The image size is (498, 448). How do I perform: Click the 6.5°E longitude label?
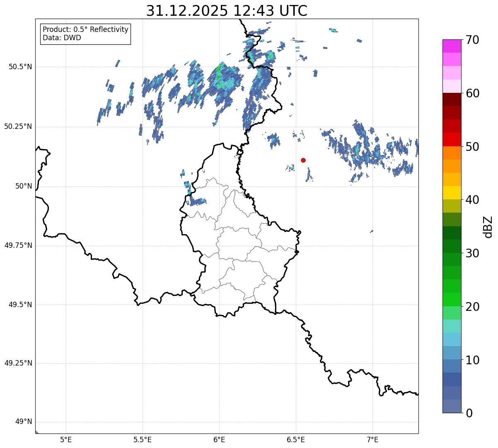(296, 440)
